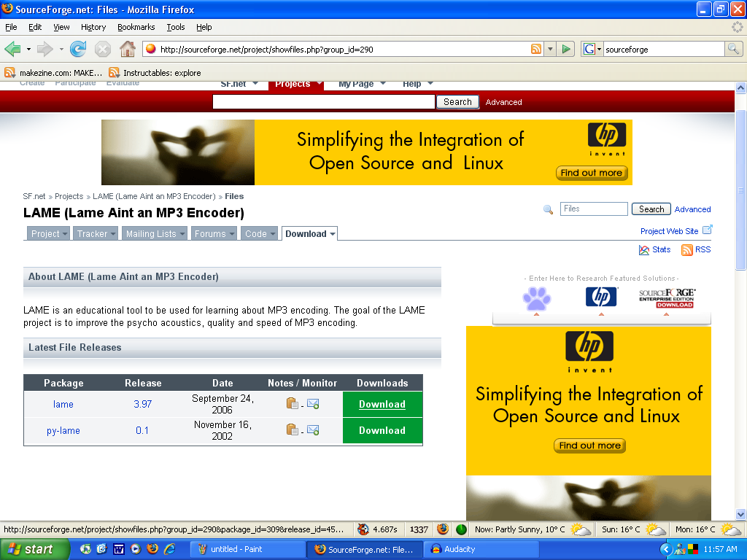Image resolution: width=747 pixels, height=560 pixels.
Task: Monitor the py-lame package envelope icon
Action: point(313,430)
